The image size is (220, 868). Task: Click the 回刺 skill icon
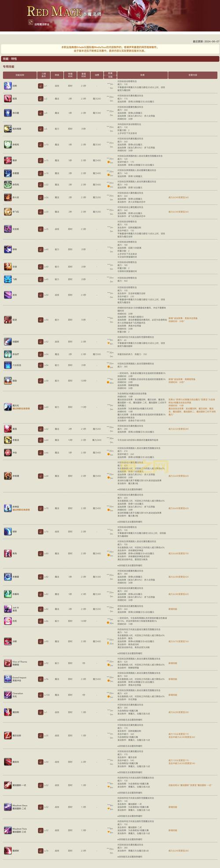[x=8, y=86]
